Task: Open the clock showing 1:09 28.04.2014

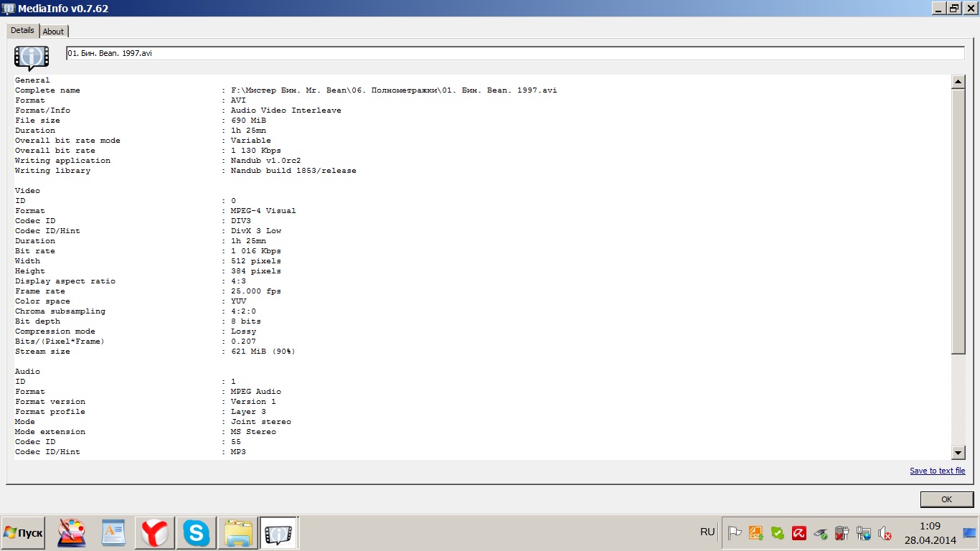Action: click(930, 533)
